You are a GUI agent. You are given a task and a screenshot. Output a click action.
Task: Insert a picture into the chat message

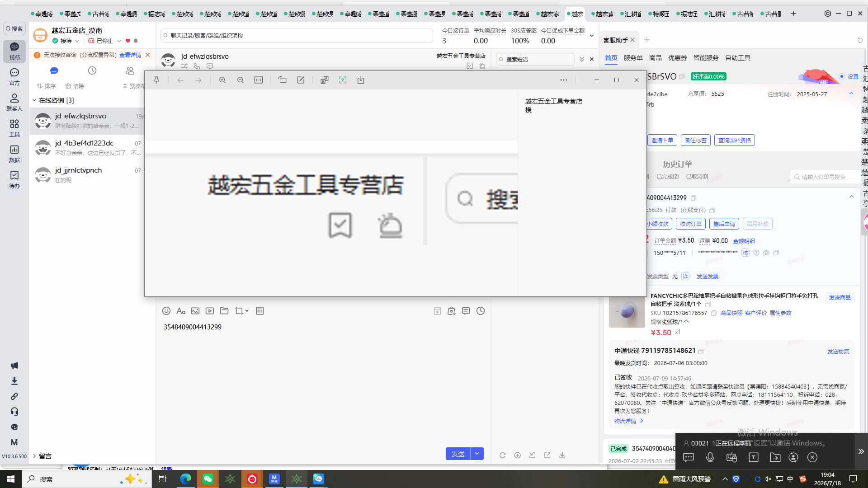[x=195, y=311]
